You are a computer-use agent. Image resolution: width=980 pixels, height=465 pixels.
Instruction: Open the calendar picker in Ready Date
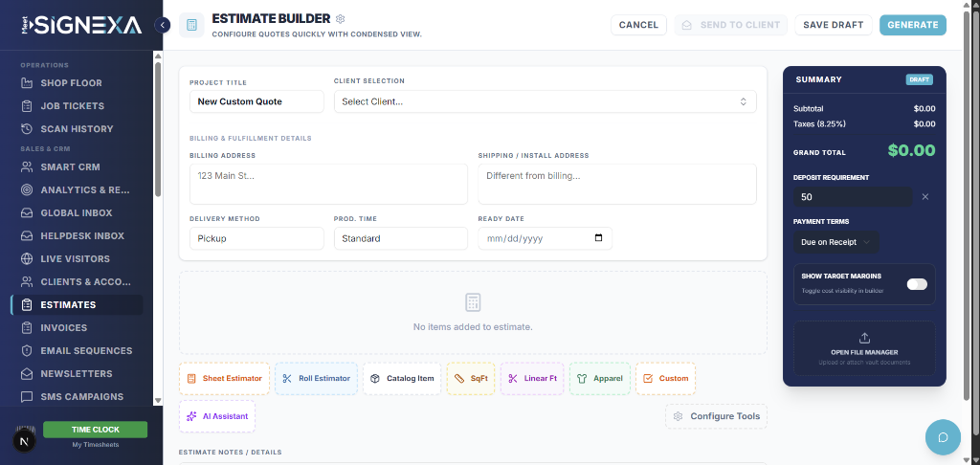599,238
